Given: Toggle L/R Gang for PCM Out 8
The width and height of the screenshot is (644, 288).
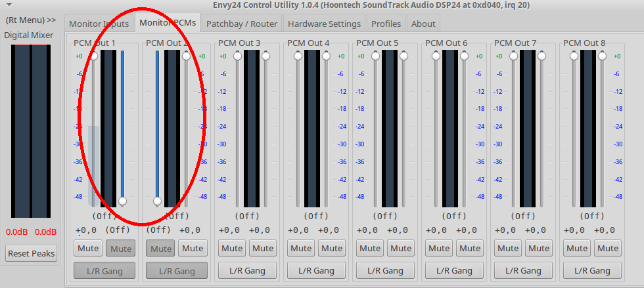Looking at the screenshot, I should pos(592,271).
